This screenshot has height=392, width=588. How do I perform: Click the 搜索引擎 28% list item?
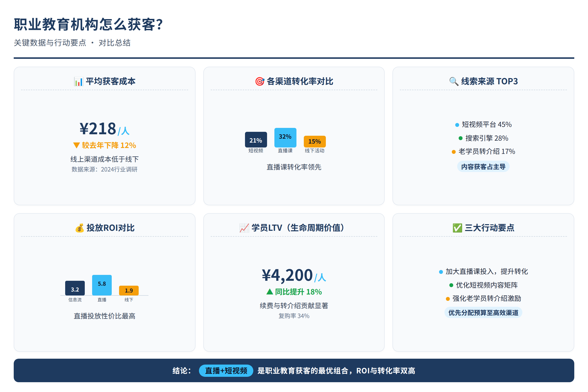483,138
